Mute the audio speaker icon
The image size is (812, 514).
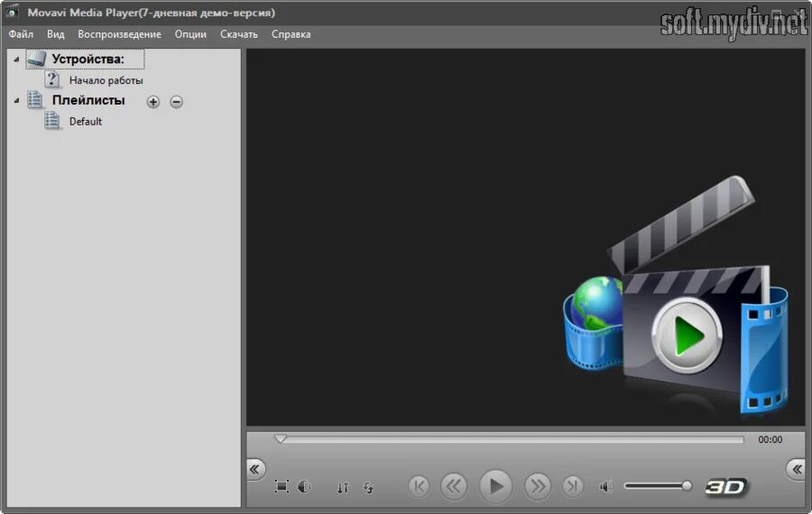coord(605,486)
